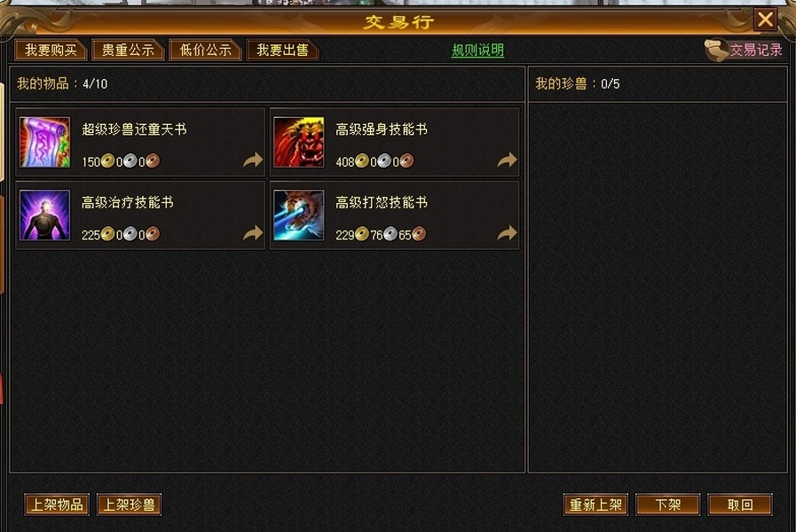Click the 下架 button
The image size is (796, 532).
tap(667, 505)
